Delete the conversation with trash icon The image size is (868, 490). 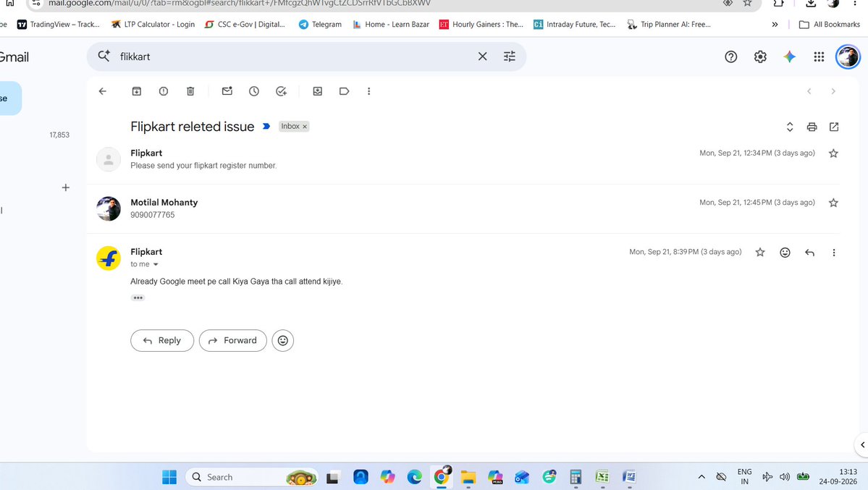pyautogui.click(x=190, y=91)
